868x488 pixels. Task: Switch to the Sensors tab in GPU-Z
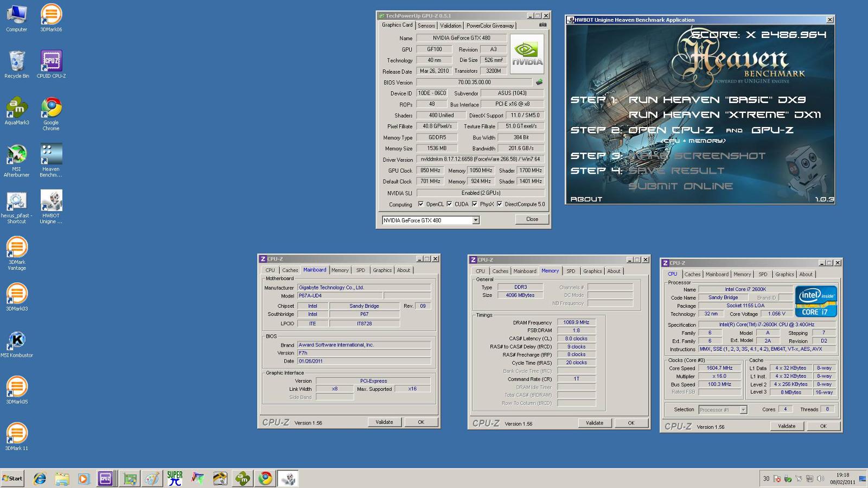tap(426, 26)
